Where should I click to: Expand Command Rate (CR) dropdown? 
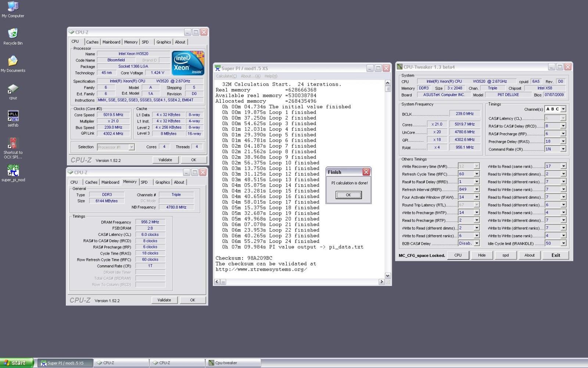[x=563, y=149]
